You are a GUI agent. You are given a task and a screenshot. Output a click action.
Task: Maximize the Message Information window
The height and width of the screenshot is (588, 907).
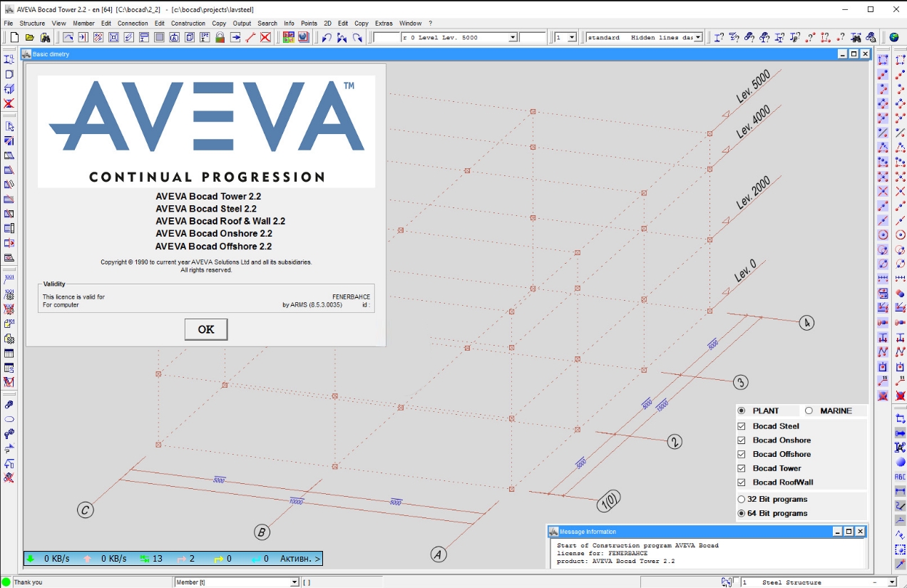(849, 532)
